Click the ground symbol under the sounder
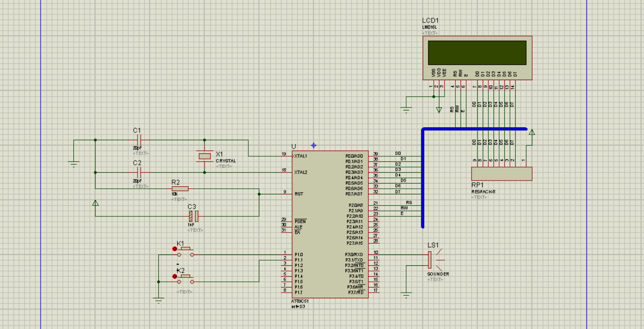The image size is (644, 329). tap(406, 296)
